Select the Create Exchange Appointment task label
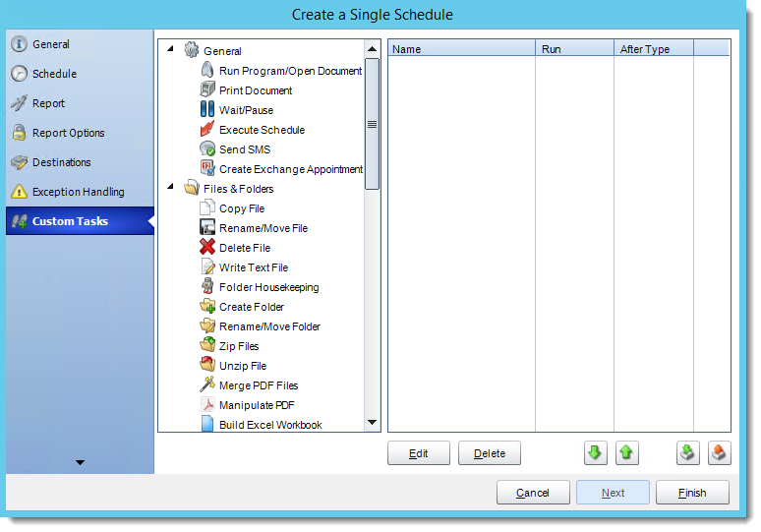761x532 pixels. (291, 169)
